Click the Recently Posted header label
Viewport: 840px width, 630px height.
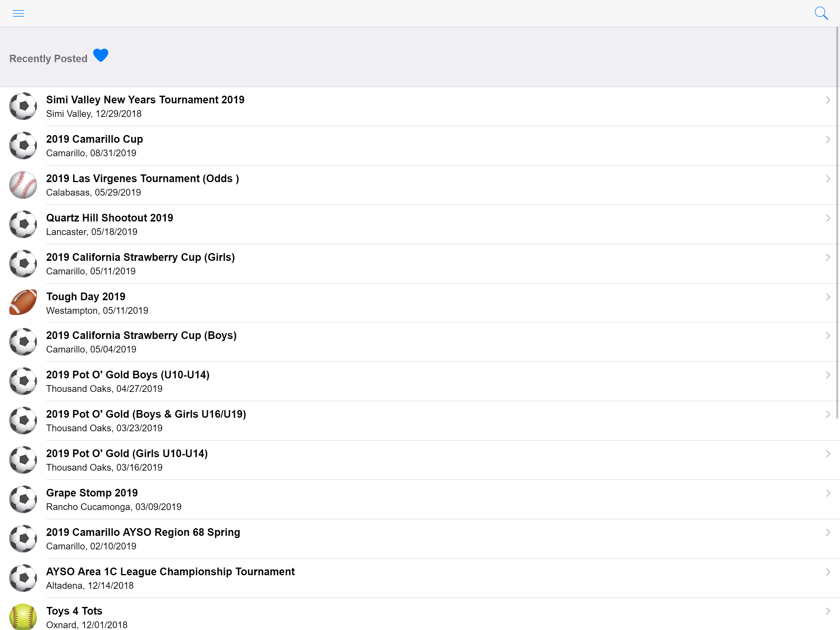[48, 58]
